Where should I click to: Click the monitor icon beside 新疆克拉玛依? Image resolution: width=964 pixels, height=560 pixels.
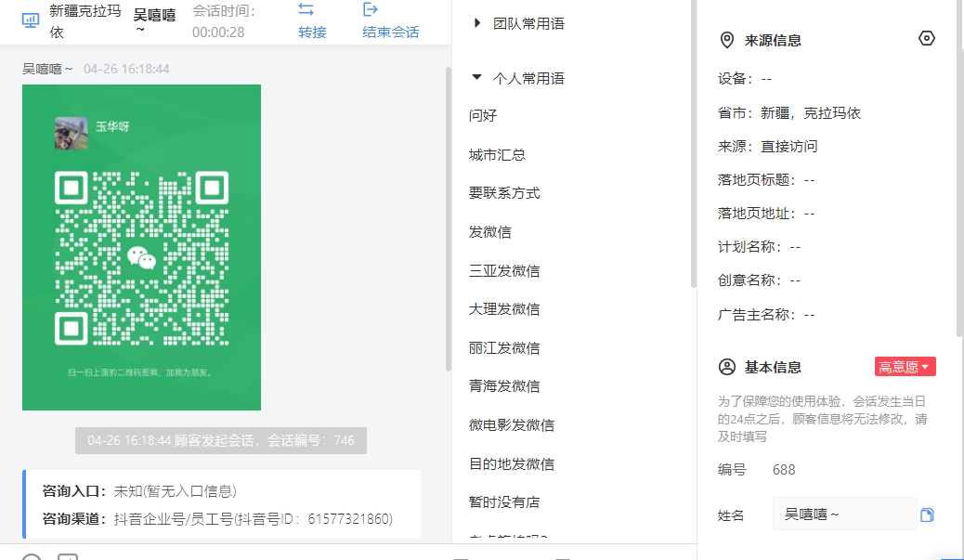pyautogui.click(x=30, y=21)
